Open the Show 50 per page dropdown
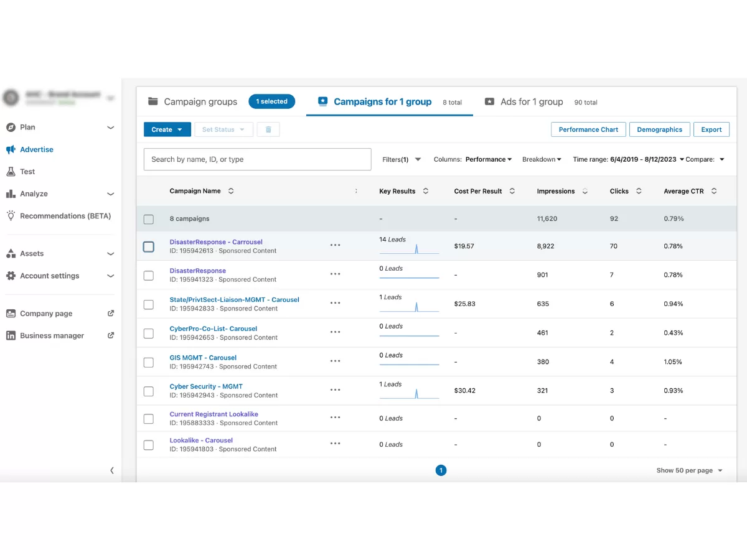This screenshot has width=747, height=560. pos(689,470)
